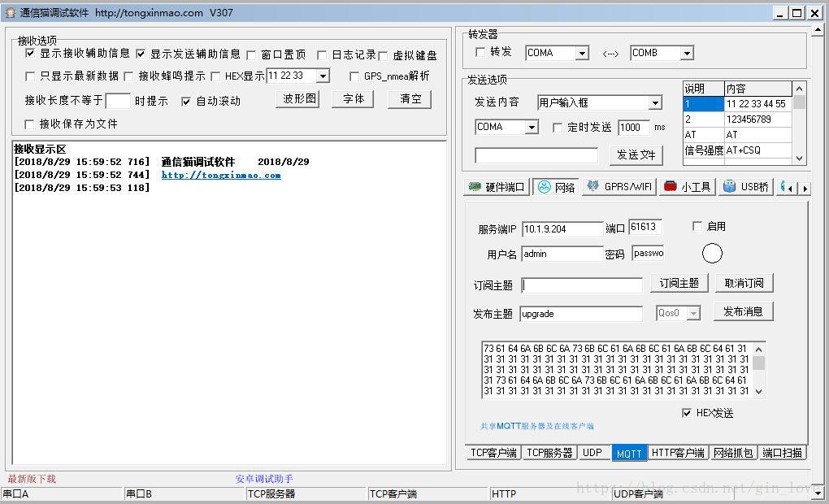Switch to HTTP客户端 tab
The image size is (829, 504).
tap(678, 453)
